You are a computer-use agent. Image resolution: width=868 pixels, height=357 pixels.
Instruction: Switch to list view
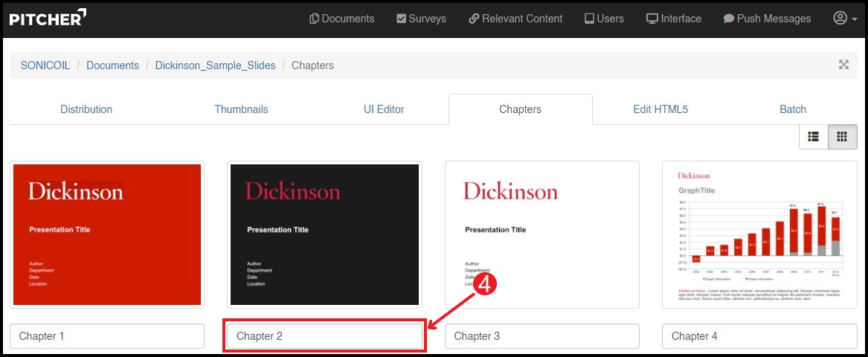814,137
